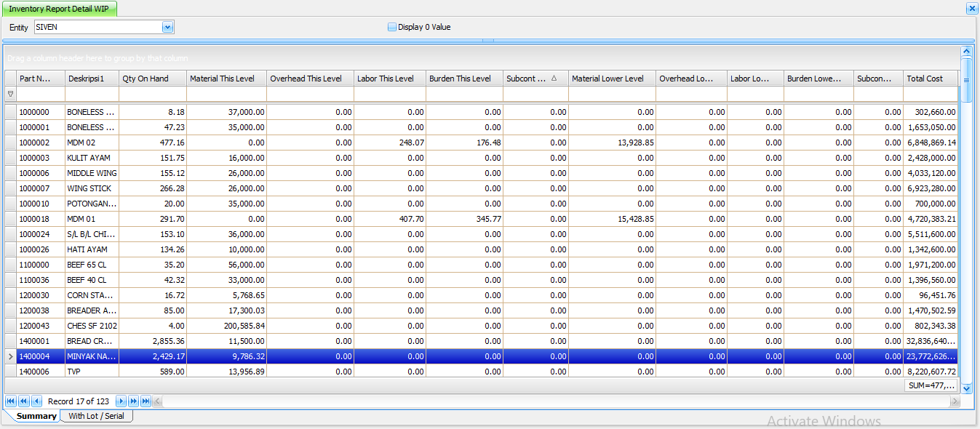Click the horizontal scrollbar left arrow
Screen dimensions: 980x429
tap(158, 401)
